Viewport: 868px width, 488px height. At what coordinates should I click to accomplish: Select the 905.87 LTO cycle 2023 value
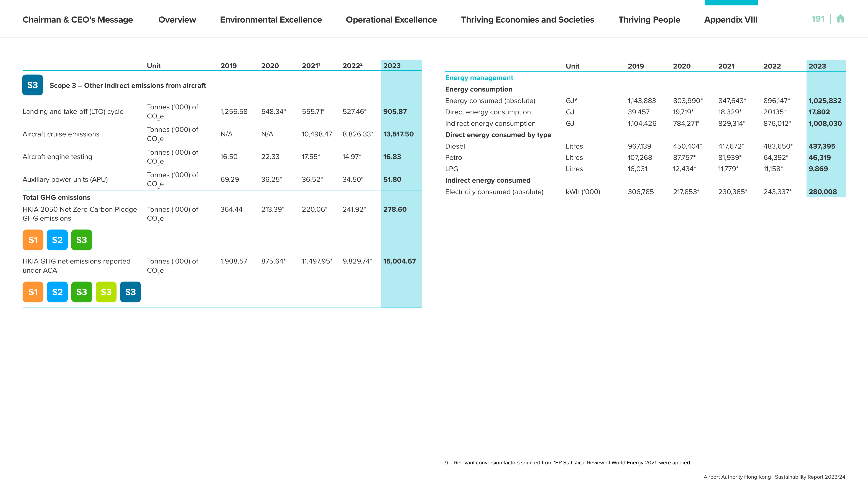pos(395,111)
